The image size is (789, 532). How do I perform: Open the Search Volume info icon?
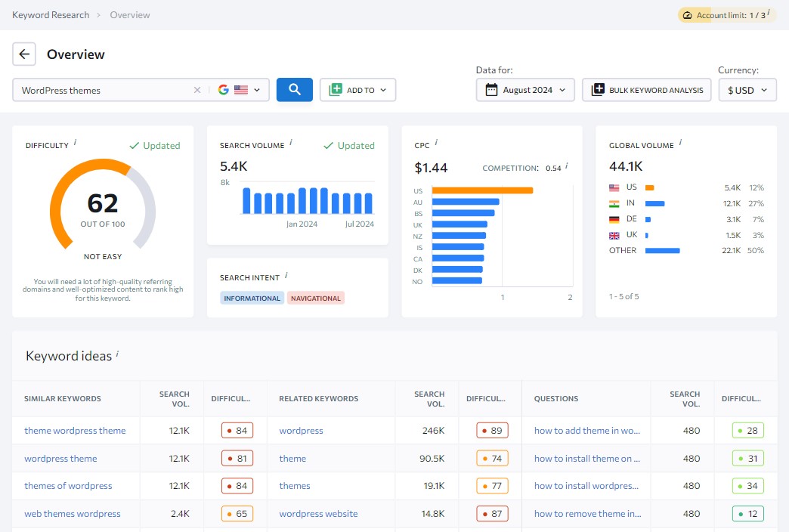pos(291,142)
